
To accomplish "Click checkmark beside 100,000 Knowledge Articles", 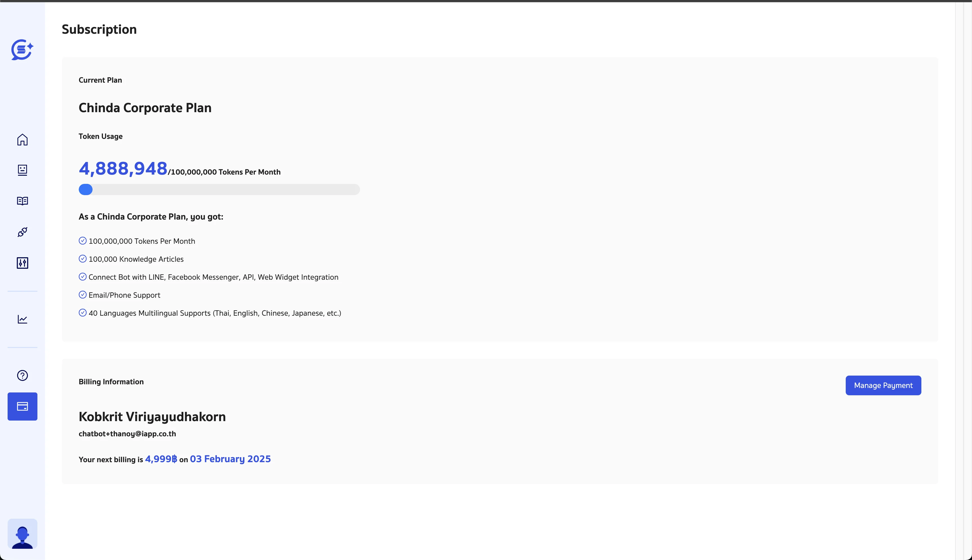I will coord(82,259).
